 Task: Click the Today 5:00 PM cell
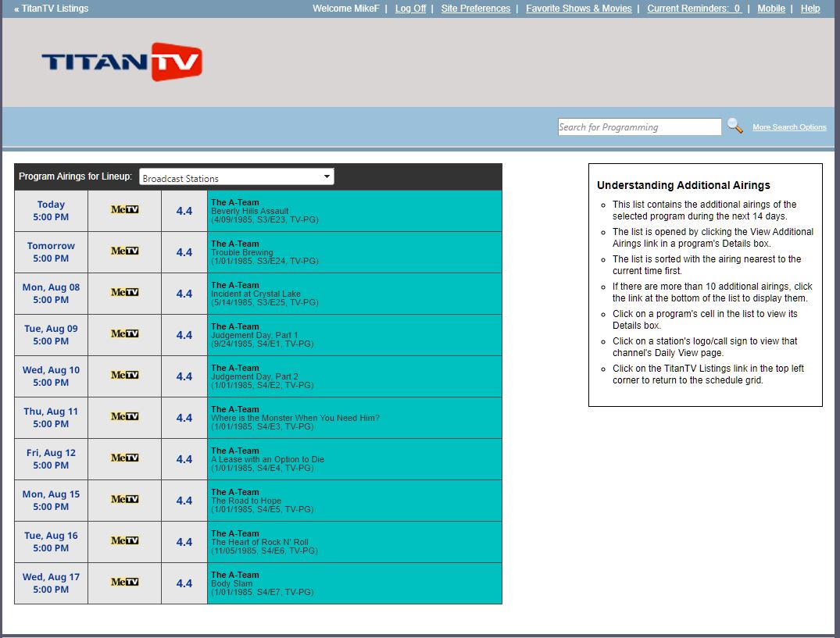click(x=51, y=211)
